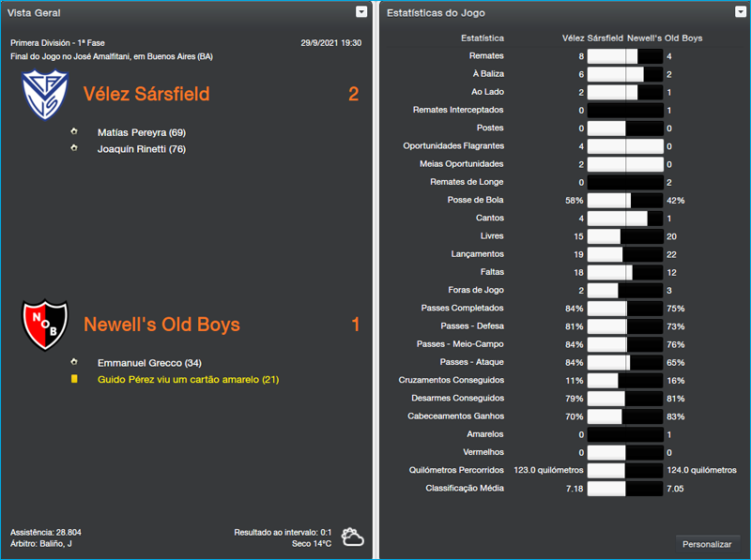751x560 pixels.
Task: Click the Posse de Bola stat bar
Action: point(625,200)
